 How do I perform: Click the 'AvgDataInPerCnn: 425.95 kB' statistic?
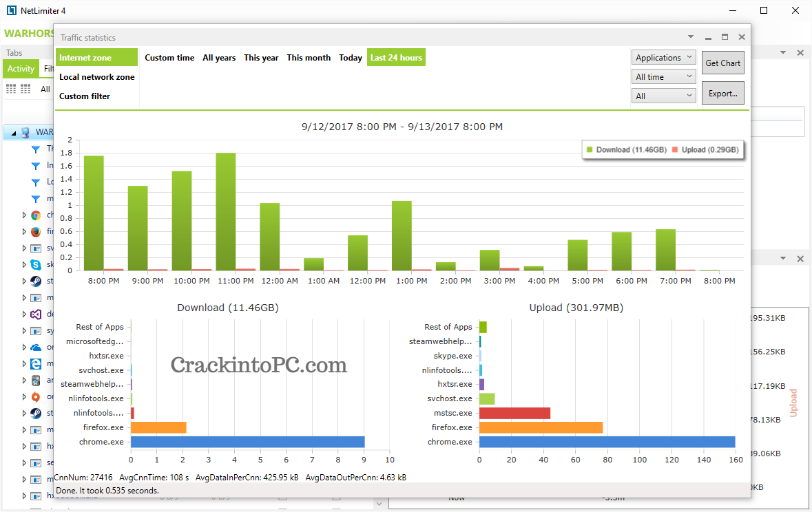point(247,478)
